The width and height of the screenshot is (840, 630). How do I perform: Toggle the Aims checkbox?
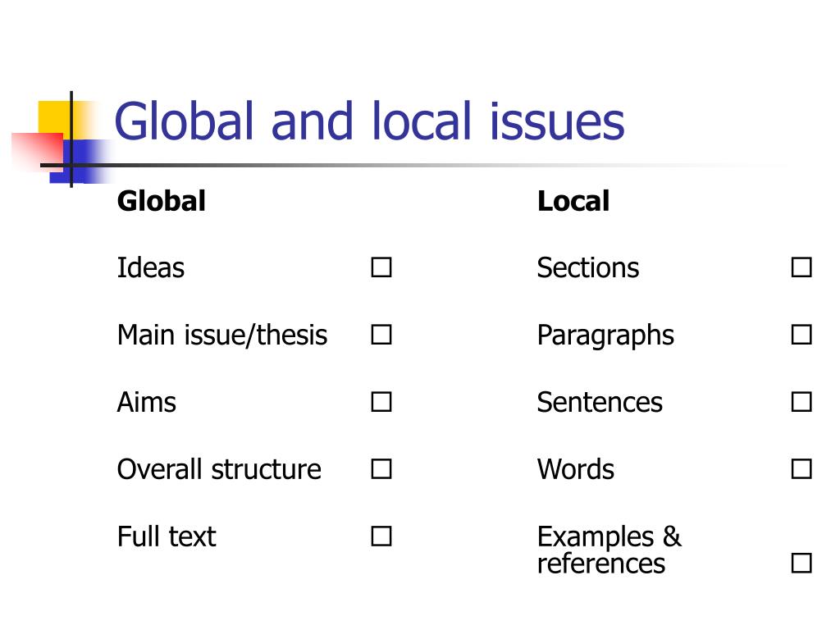[381, 402]
